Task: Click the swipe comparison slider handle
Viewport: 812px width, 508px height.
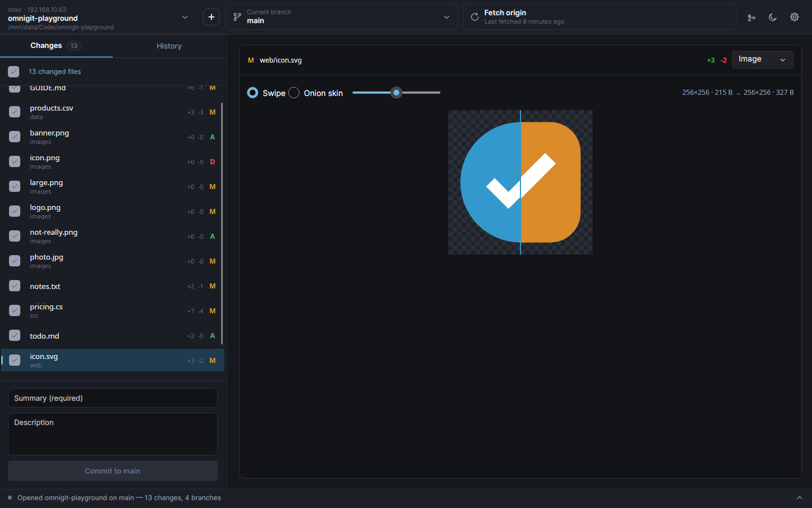Action: click(396, 93)
